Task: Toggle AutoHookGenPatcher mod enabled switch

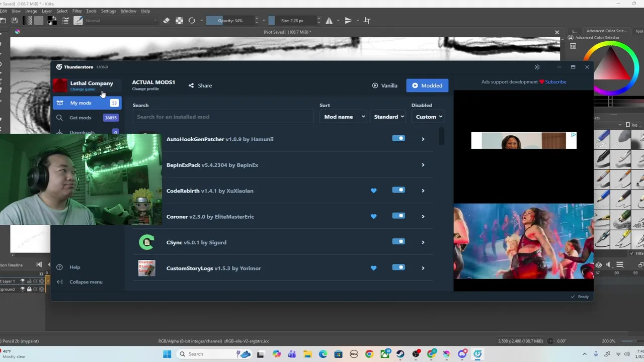Action: 398,138
